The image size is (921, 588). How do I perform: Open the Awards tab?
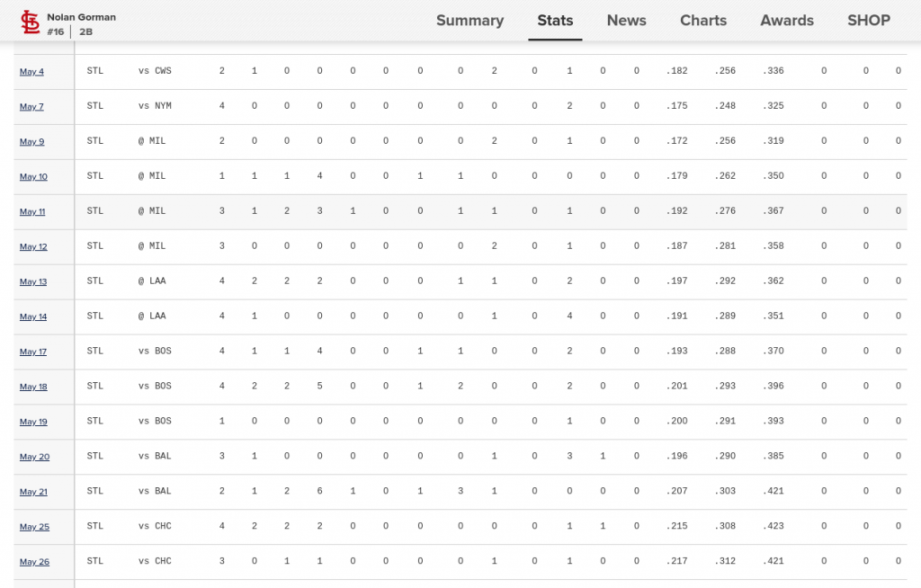coord(786,21)
